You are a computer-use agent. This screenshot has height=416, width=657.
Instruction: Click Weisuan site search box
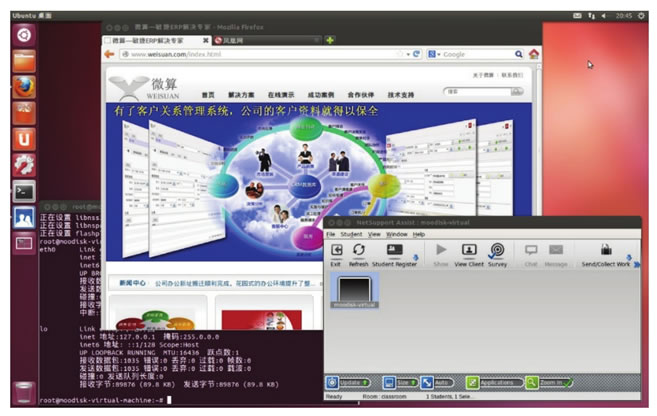[477, 91]
